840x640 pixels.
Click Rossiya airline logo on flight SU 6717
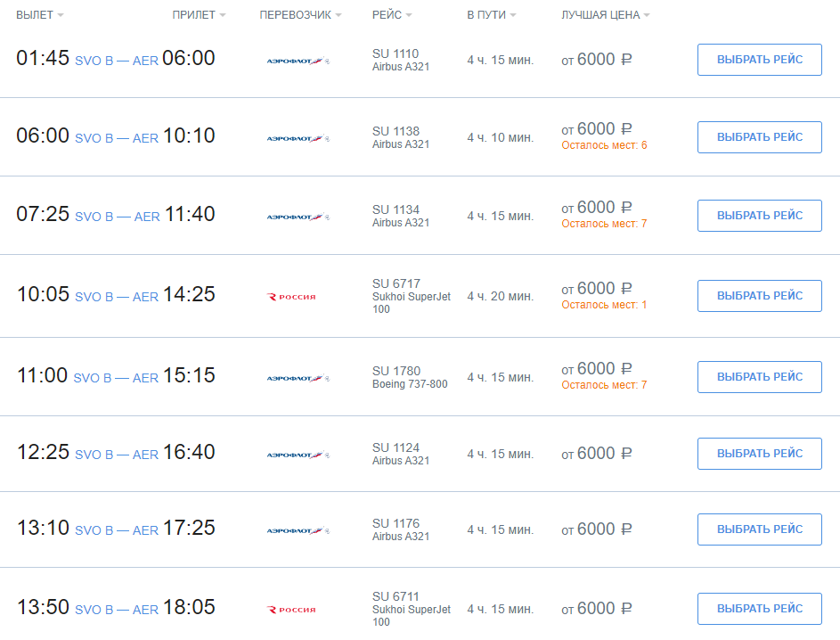coord(291,297)
